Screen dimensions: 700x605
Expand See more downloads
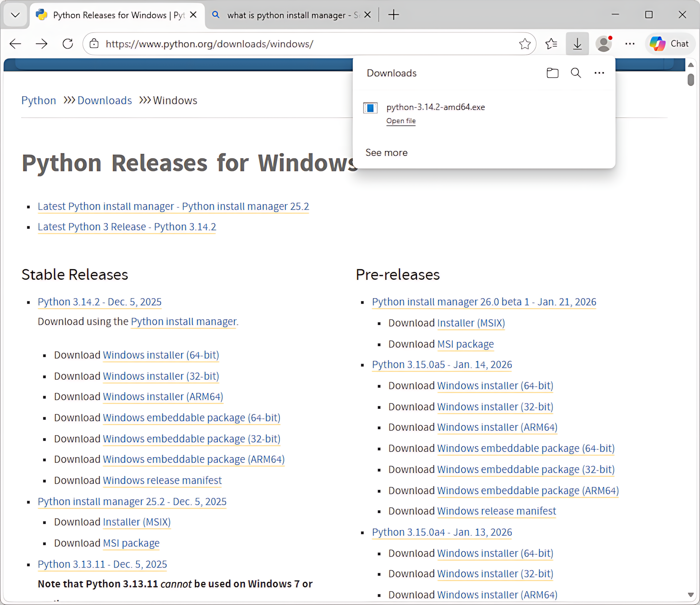(386, 152)
